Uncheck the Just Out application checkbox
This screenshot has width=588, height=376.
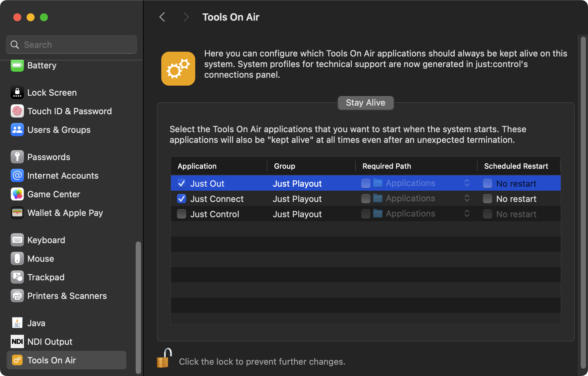tap(182, 183)
